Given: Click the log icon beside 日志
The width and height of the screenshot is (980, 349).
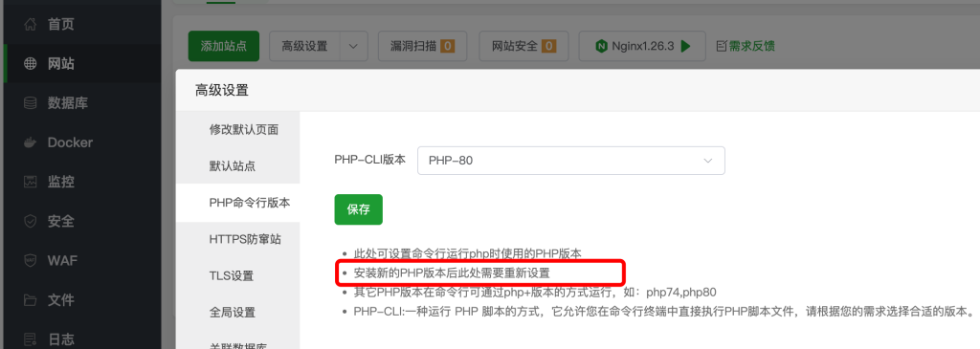Looking at the screenshot, I should [30, 339].
